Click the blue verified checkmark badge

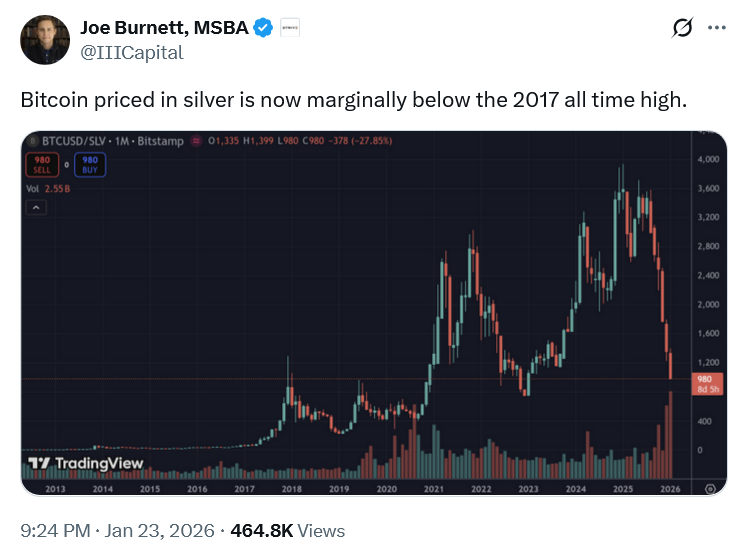point(262,28)
